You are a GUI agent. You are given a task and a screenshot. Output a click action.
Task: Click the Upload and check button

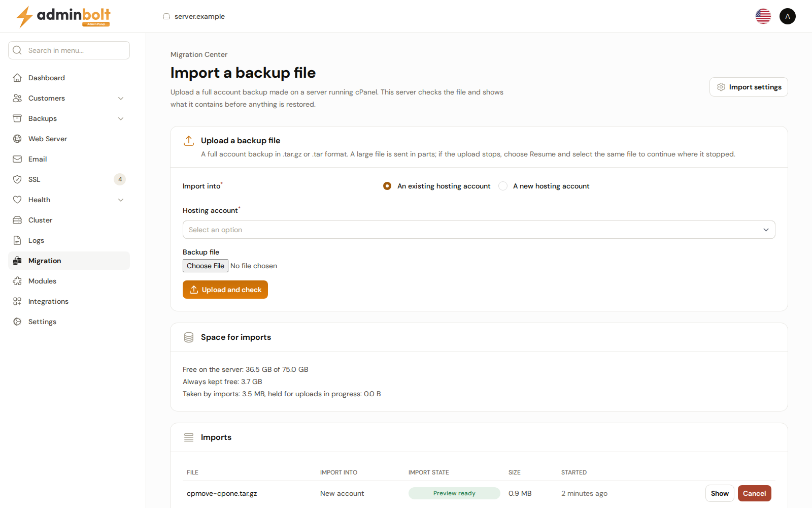(x=225, y=290)
